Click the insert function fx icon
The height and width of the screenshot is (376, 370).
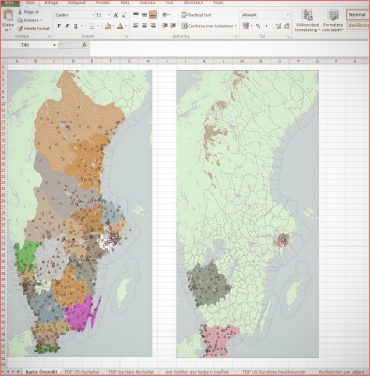click(85, 45)
